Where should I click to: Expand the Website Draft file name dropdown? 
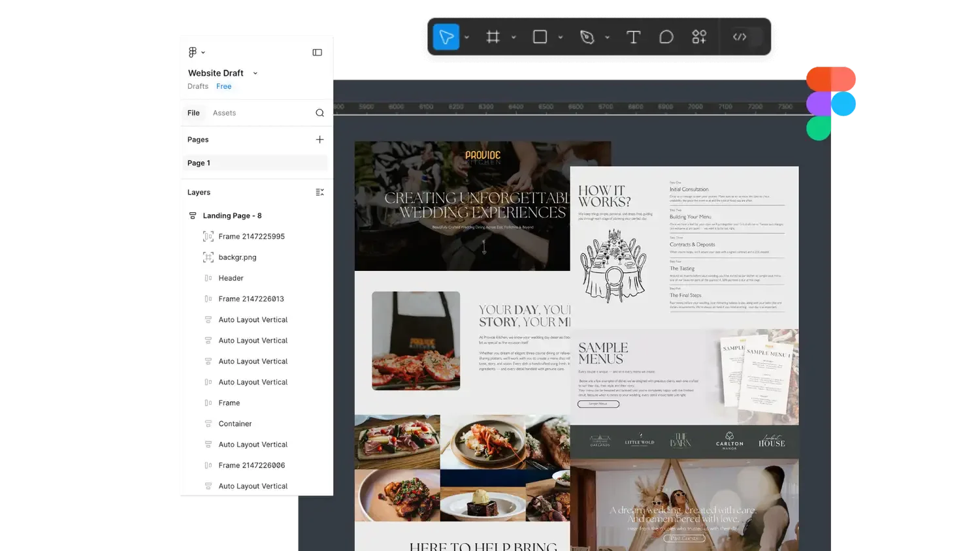click(x=255, y=73)
